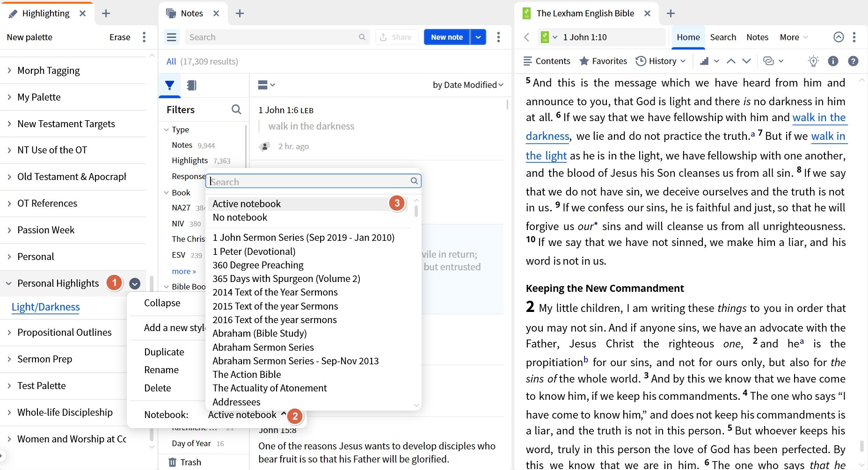Click New palette
The image size is (868, 470).
(29, 37)
